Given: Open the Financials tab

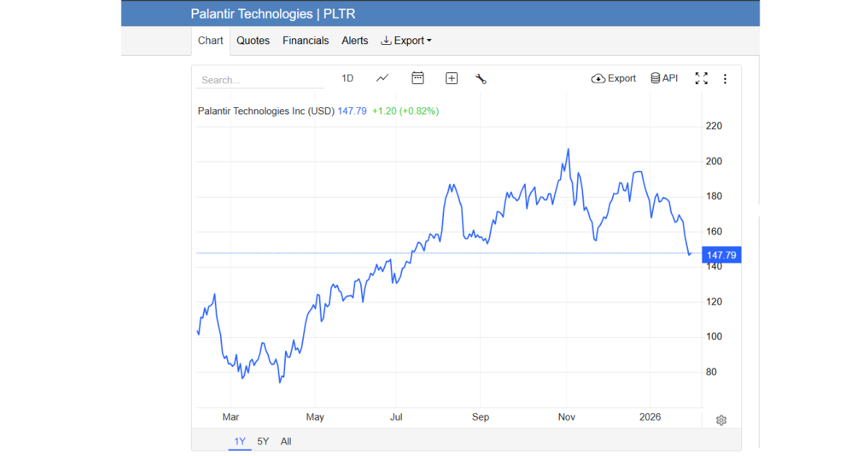Looking at the screenshot, I should tap(305, 41).
